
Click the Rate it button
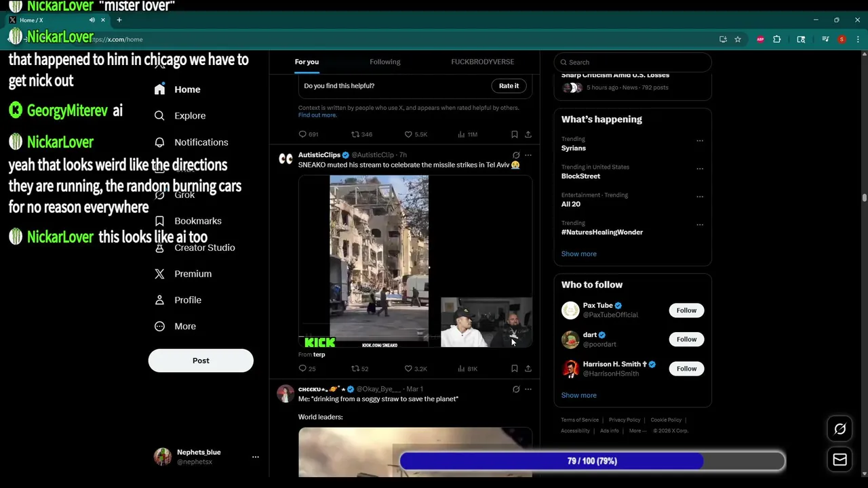[x=509, y=86]
